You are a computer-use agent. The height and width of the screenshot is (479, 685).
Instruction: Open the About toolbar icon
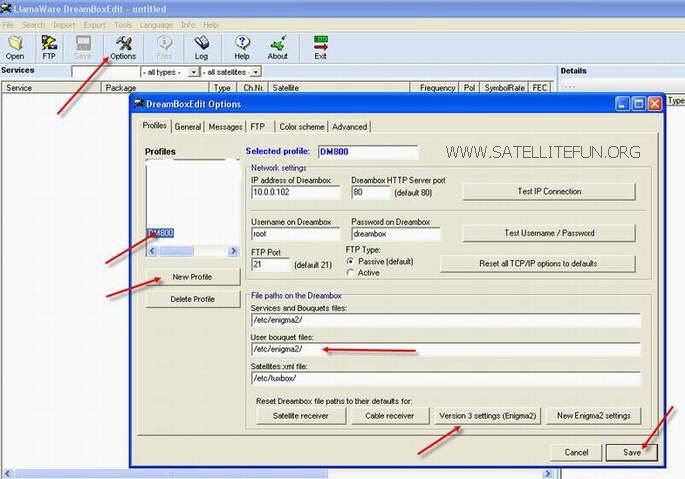point(277,48)
